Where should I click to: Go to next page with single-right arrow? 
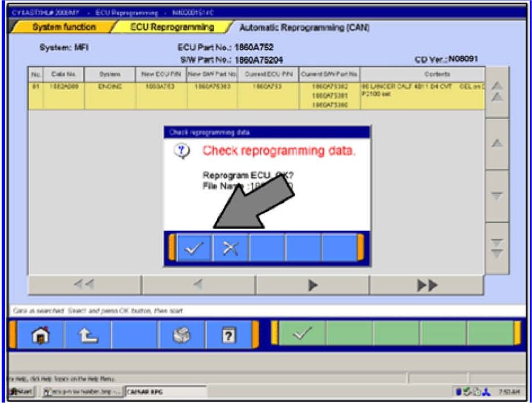click(x=312, y=285)
